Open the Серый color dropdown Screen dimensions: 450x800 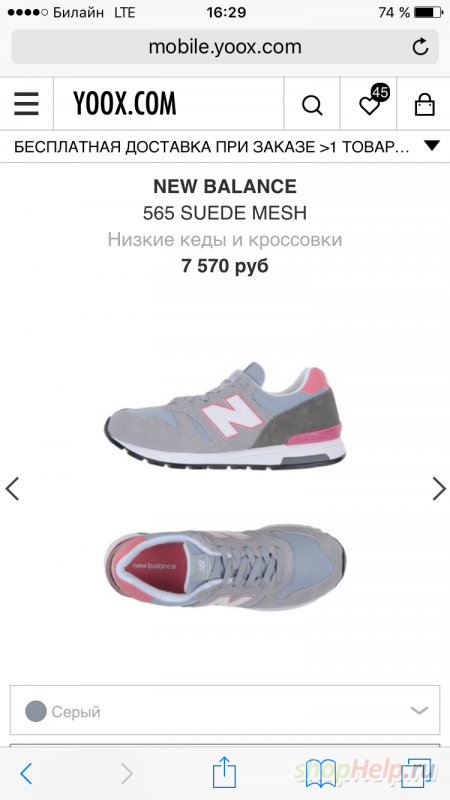(x=225, y=710)
